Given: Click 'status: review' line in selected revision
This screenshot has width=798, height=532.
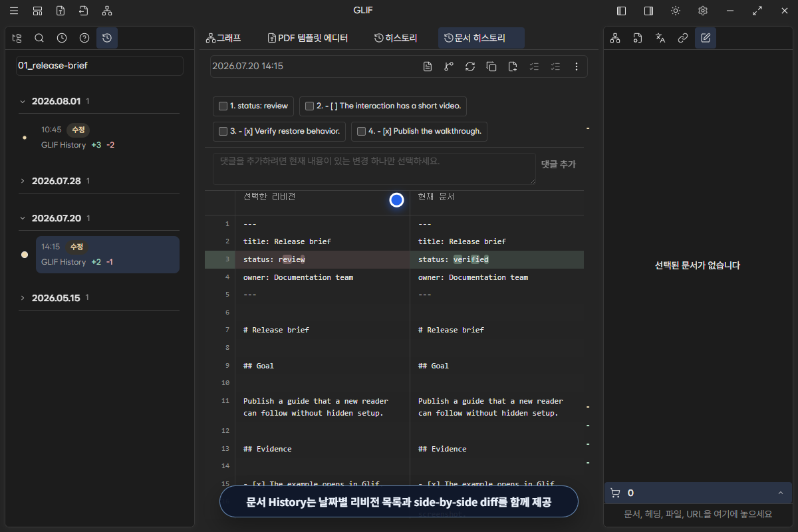Looking at the screenshot, I should (x=274, y=259).
